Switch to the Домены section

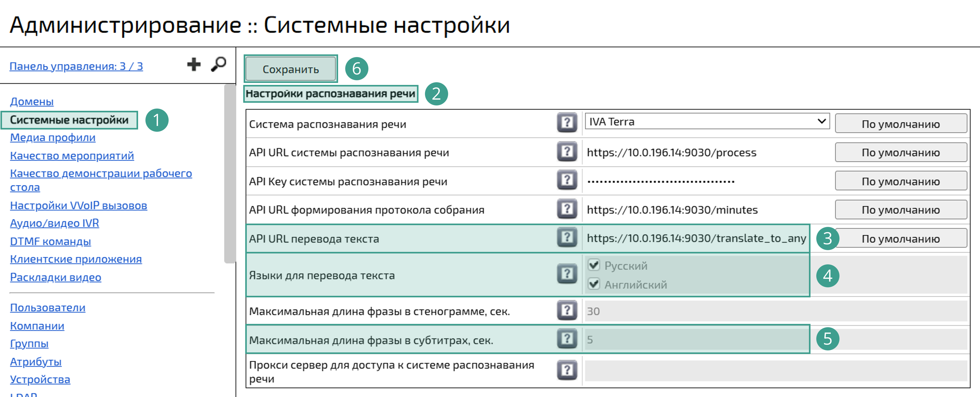tap(32, 102)
